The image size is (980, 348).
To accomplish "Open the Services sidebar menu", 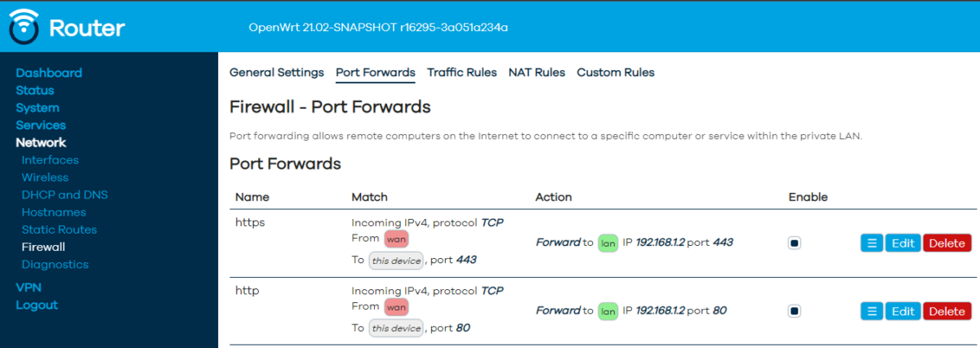I will click(41, 125).
